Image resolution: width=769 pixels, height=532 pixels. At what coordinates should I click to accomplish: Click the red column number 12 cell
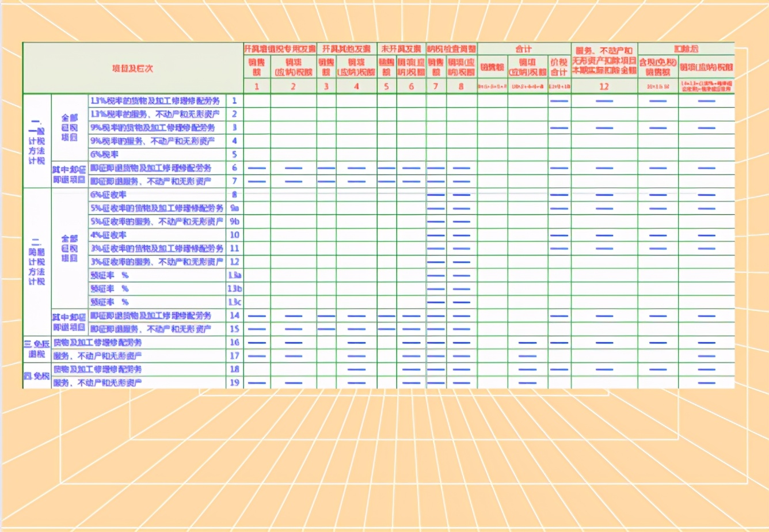pos(604,86)
